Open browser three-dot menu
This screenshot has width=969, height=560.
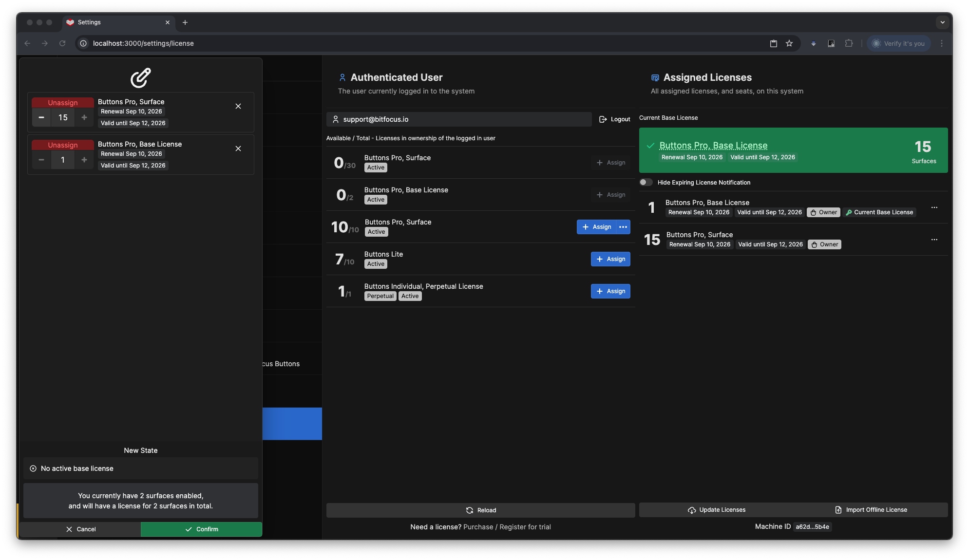click(x=942, y=43)
